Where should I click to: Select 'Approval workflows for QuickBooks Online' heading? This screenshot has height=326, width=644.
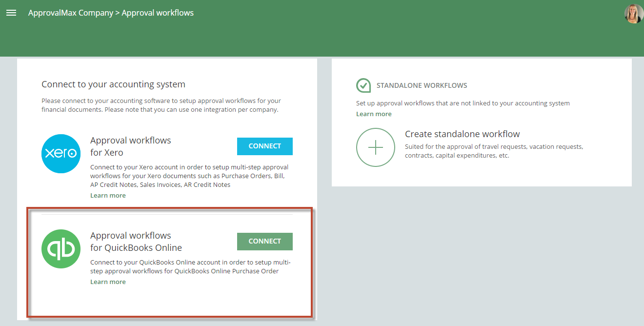pyautogui.click(x=136, y=242)
